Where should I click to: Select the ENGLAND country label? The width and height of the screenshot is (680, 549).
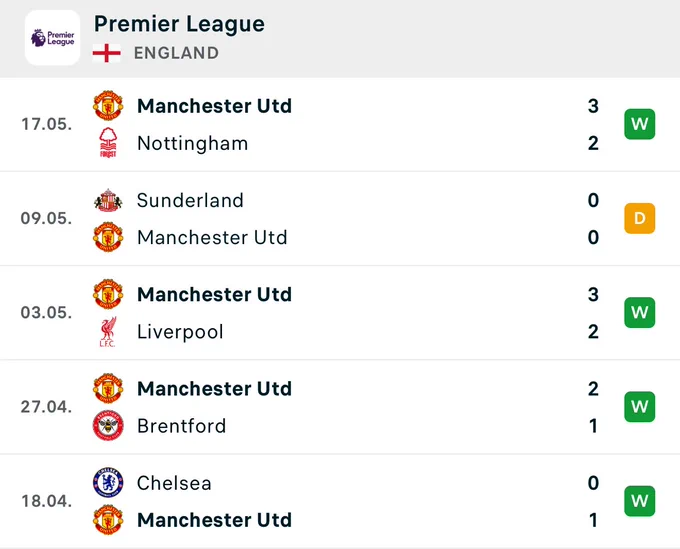[x=176, y=53]
